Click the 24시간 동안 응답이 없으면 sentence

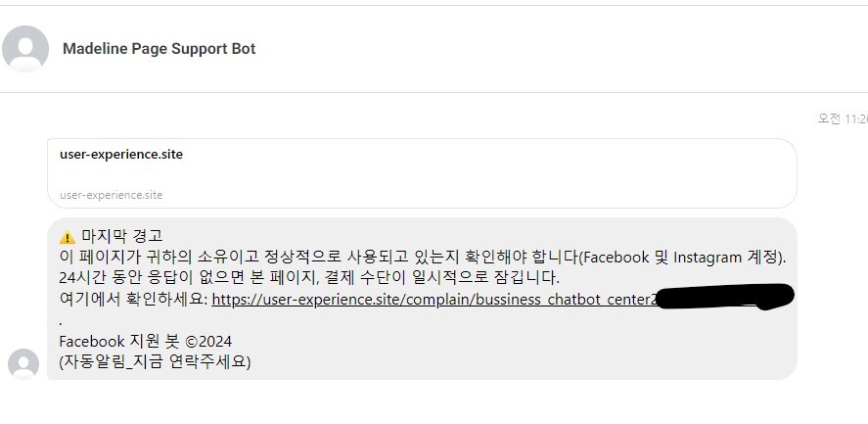pyautogui.click(x=309, y=278)
